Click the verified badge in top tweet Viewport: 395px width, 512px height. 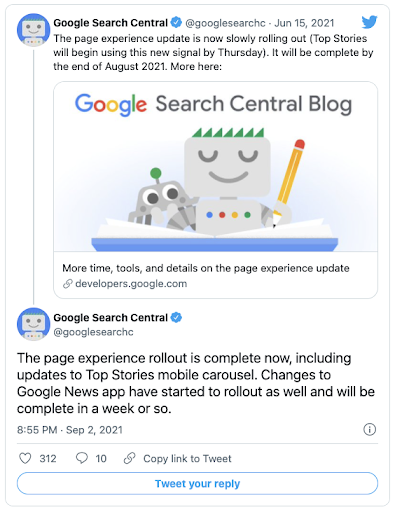[x=176, y=23]
